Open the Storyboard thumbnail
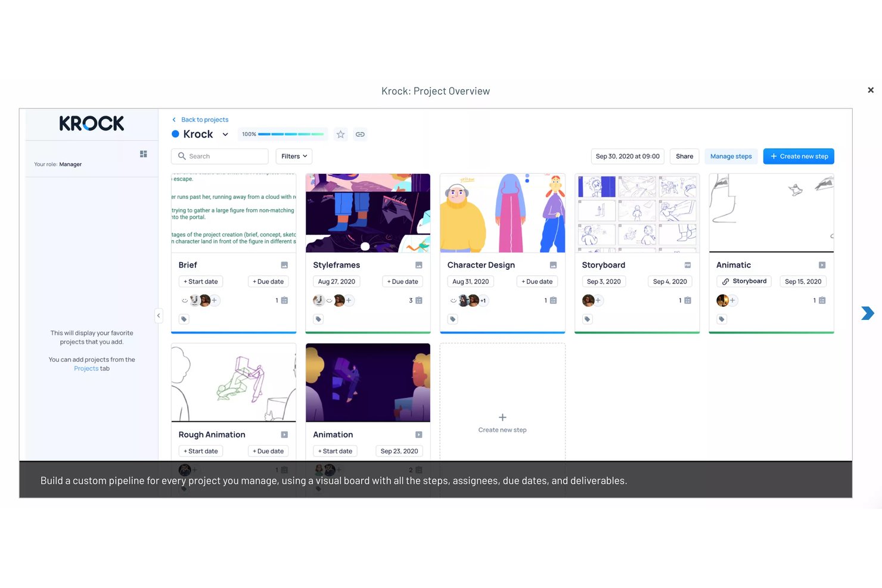 [637, 213]
